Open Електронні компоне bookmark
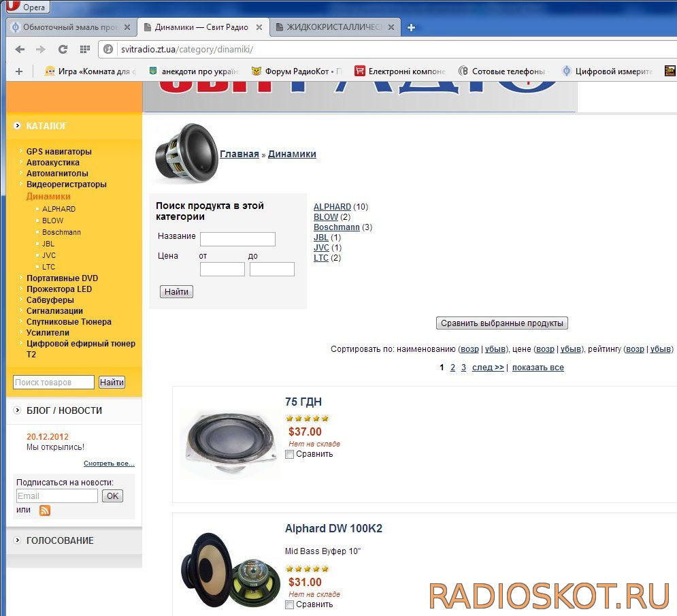Viewport: 677px width, 616px height. [400, 71]
